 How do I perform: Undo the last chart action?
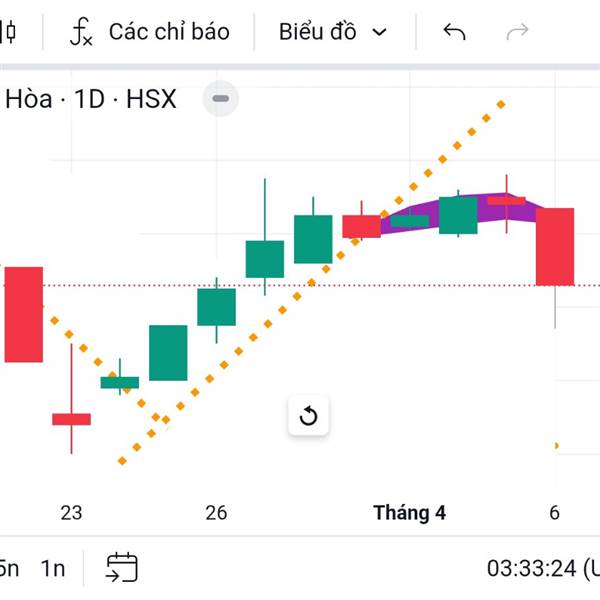click(454, 32)
